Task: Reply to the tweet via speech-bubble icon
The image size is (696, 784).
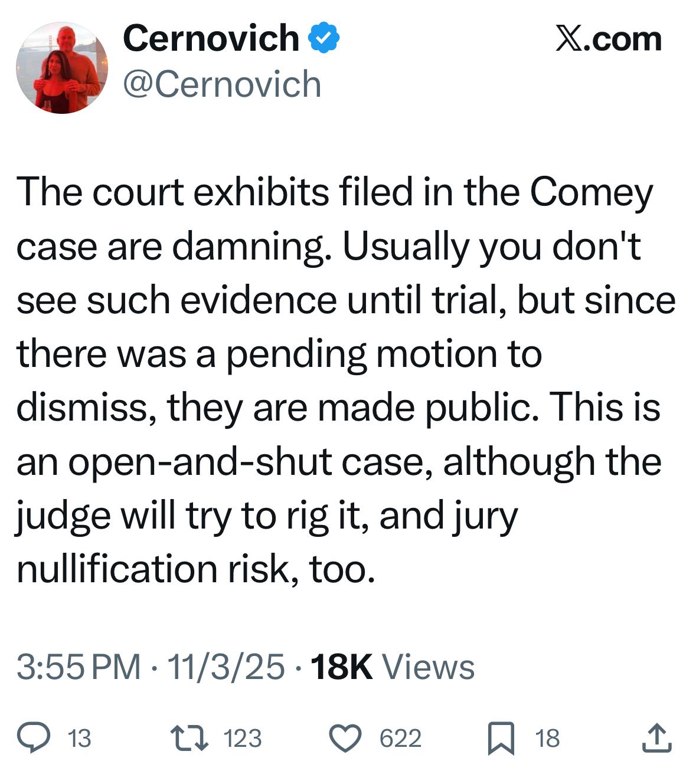Action: [x=33, y=739]
